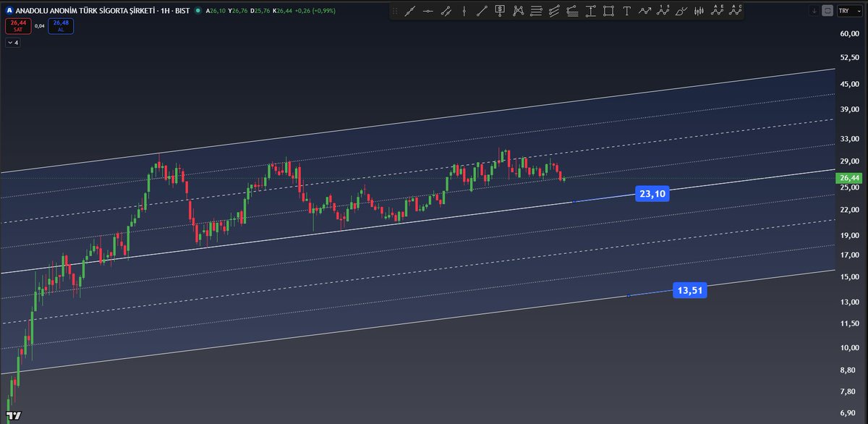
Task: Select the 23,10 price label
Action: [x=651, y=193]
